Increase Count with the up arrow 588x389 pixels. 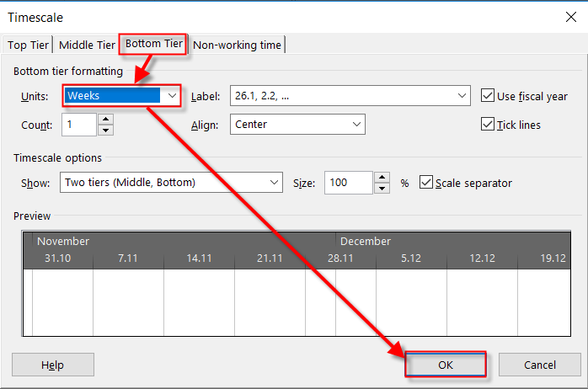105,120
